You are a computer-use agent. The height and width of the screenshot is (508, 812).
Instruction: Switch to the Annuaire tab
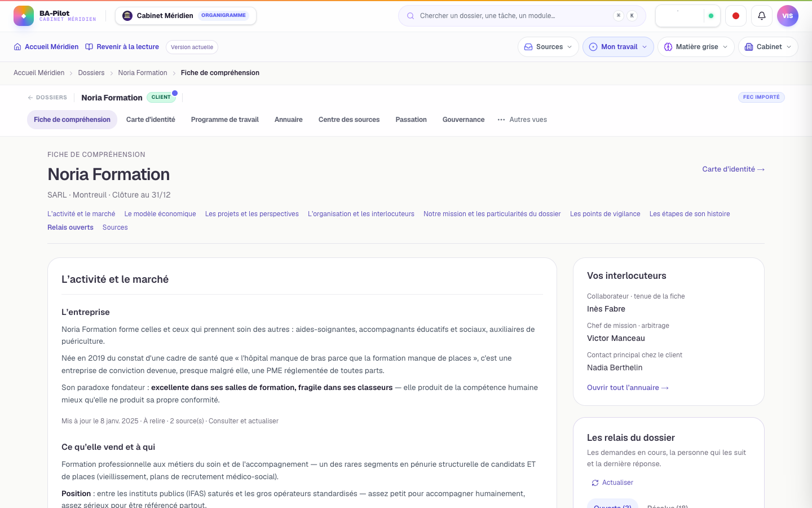click(x=289, y=120)
